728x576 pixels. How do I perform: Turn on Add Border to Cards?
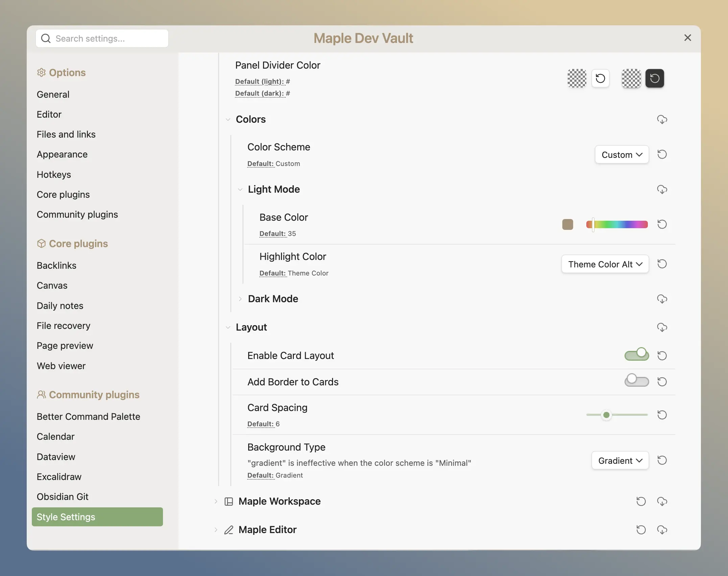tap(636, 381)
